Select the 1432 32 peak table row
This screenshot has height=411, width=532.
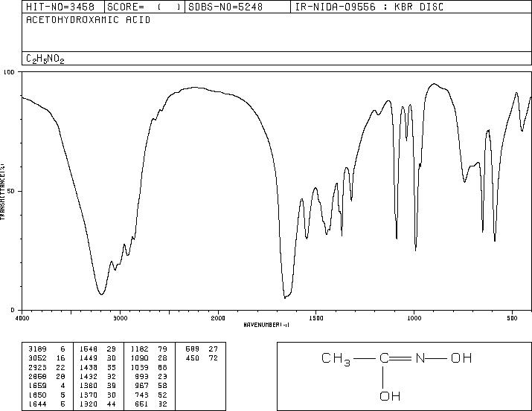(97, 376)
